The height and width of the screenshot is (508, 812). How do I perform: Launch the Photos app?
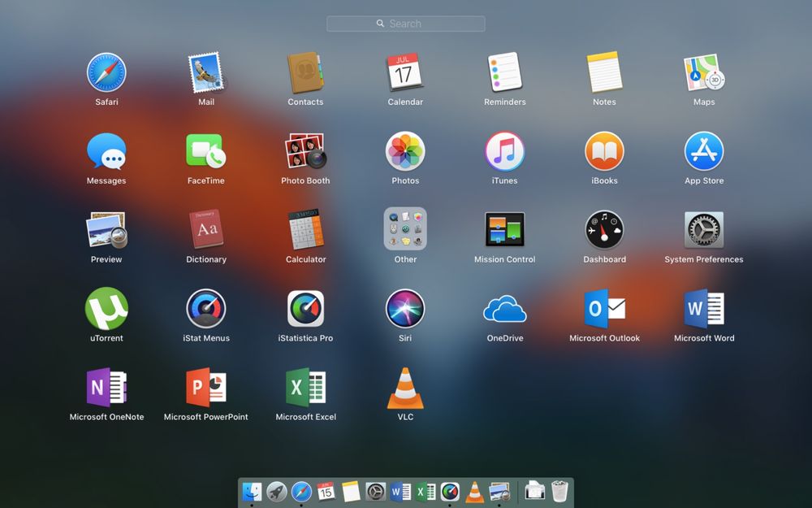click(405, 151)
